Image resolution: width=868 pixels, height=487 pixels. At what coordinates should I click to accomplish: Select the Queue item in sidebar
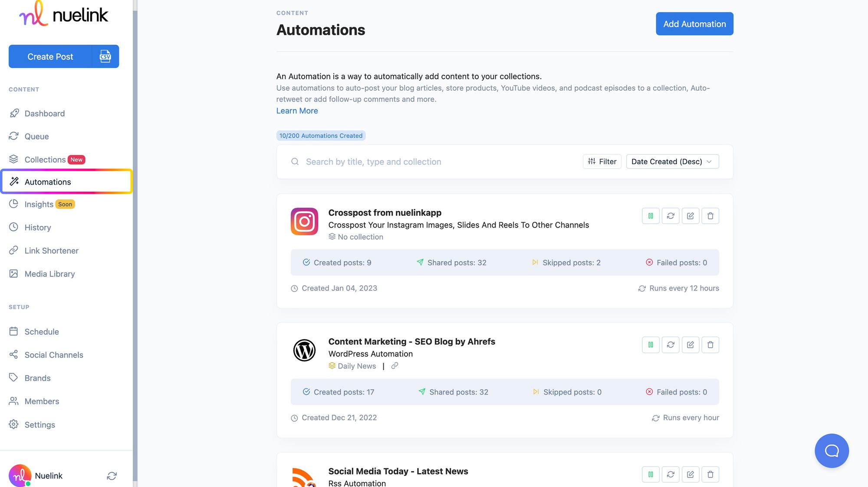click(36, 136)
